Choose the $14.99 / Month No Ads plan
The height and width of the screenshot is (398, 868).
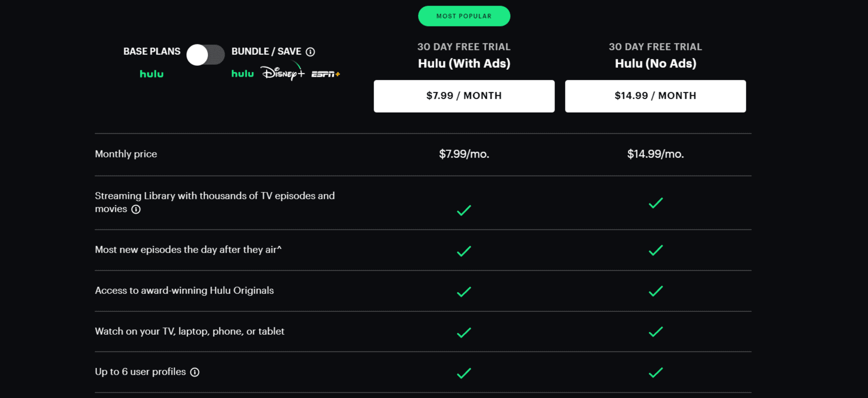coord(655,96)
